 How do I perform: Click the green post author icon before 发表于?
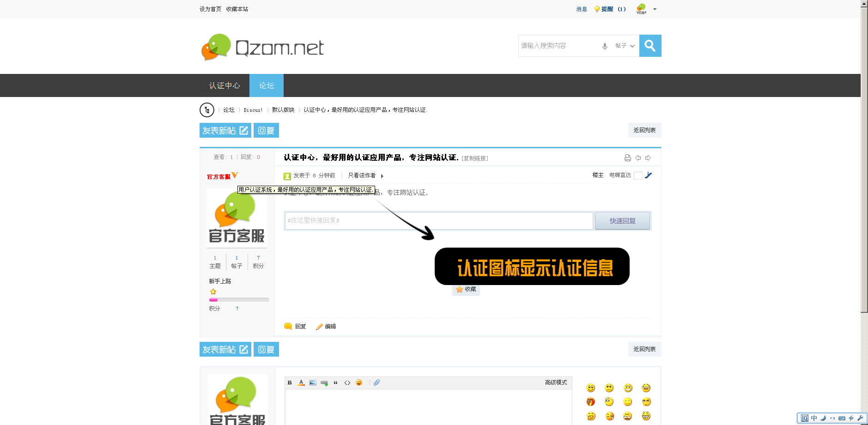(287, 176)
